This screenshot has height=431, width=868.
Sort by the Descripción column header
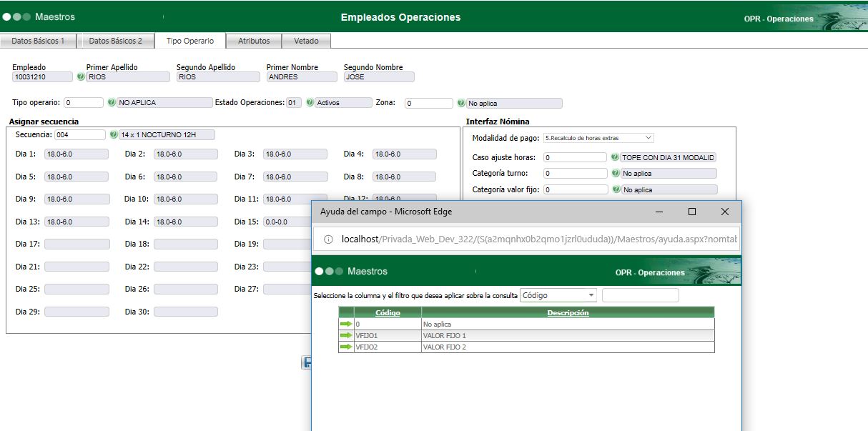pos(568,312)
